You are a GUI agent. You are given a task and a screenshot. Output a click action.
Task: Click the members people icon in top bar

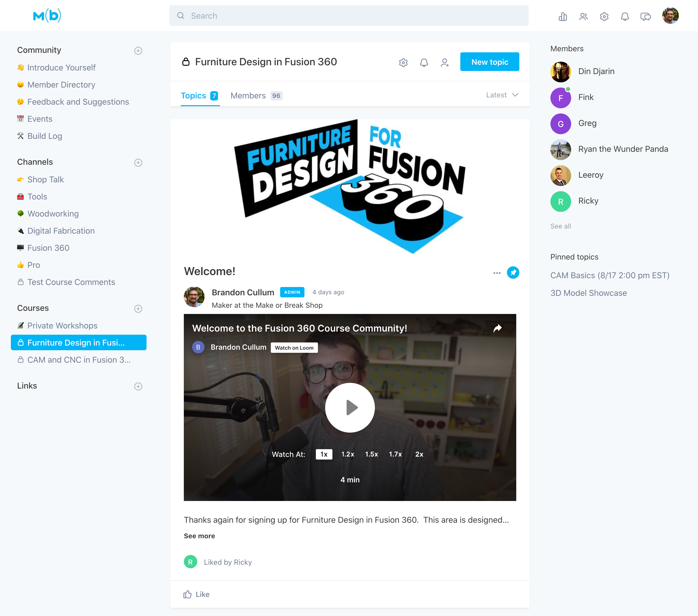(583, 16)
